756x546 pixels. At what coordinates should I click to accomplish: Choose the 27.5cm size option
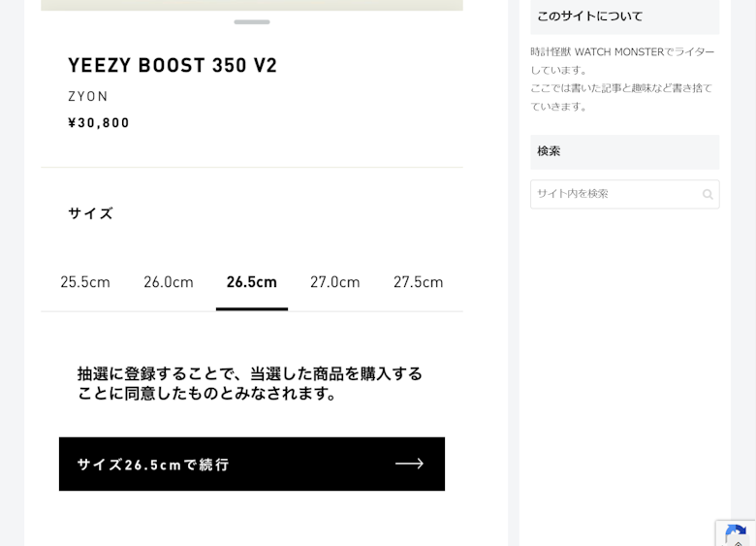(x=418, y=281)
